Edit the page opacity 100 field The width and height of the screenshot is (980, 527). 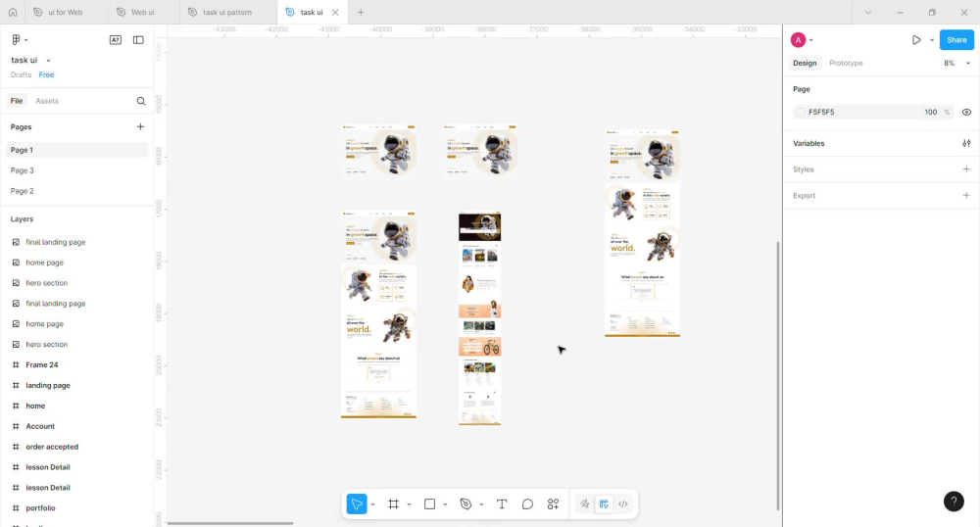tap(931, 113)
